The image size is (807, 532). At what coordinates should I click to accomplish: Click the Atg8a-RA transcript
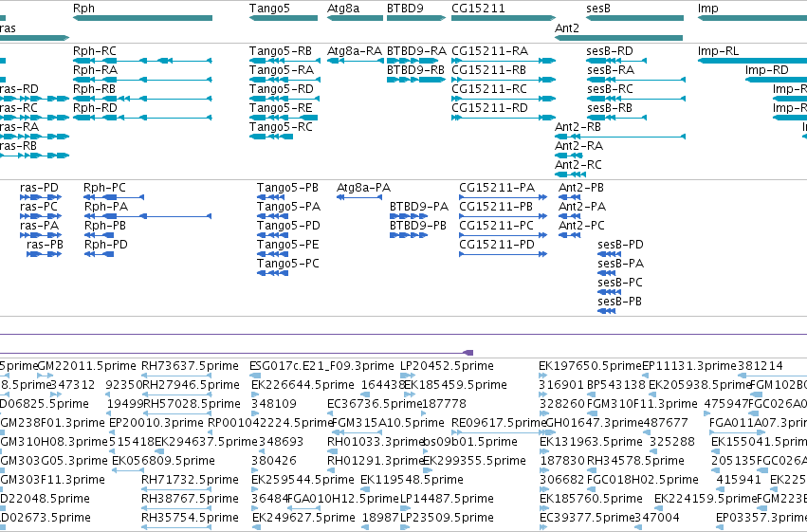click(355, 61)
